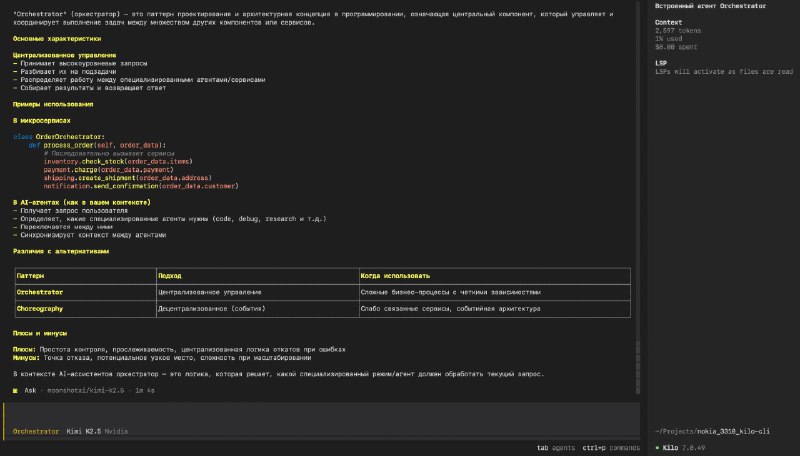Click the 'Choreography' table cell
This screenshot has width=800, height=456.
[x=86, y=309]
